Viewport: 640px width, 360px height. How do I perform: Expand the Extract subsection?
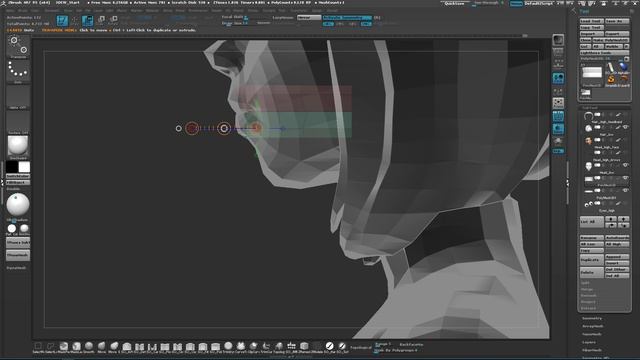pyautogui.click(x=588, y=308)
